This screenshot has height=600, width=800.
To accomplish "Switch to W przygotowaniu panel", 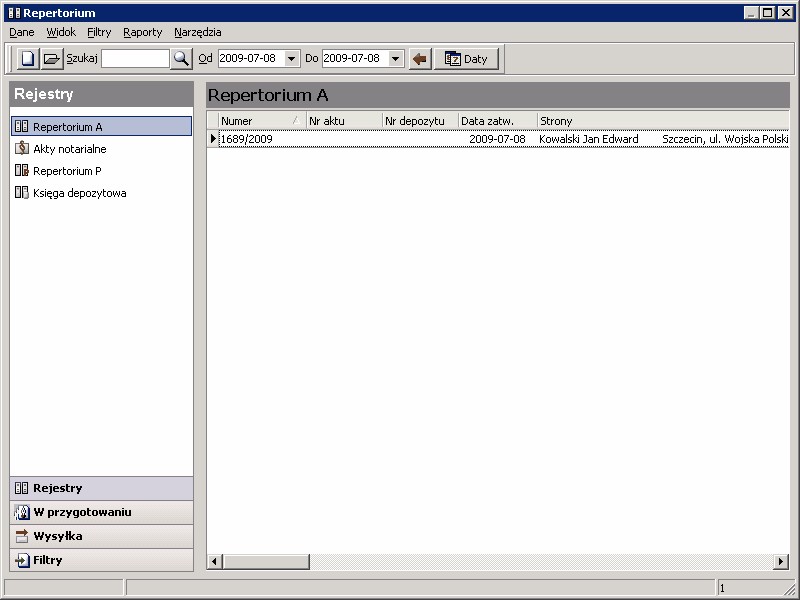I will (x=82, y=512).
